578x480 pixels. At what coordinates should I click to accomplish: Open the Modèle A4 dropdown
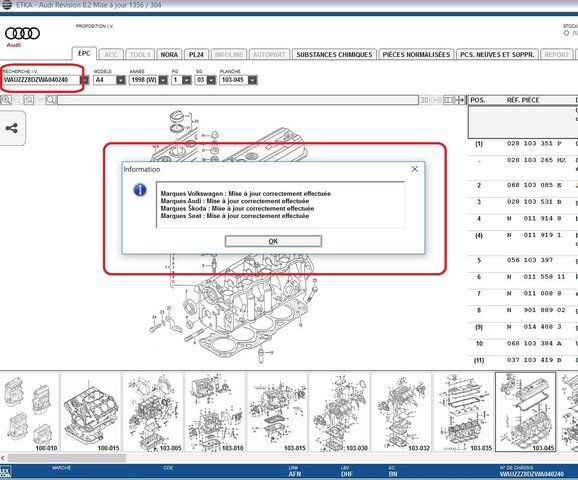tap(121, 80)
